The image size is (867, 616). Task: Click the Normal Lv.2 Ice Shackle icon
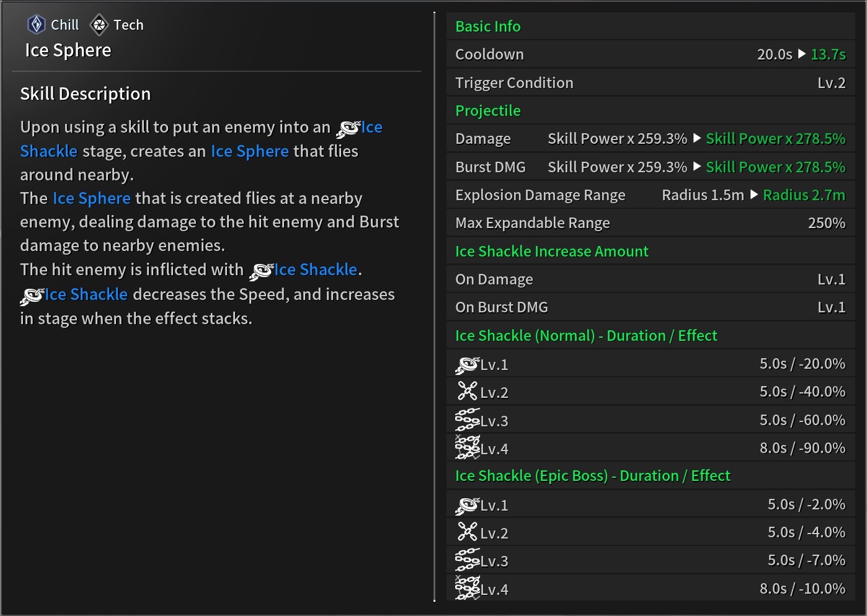(467, 392)
